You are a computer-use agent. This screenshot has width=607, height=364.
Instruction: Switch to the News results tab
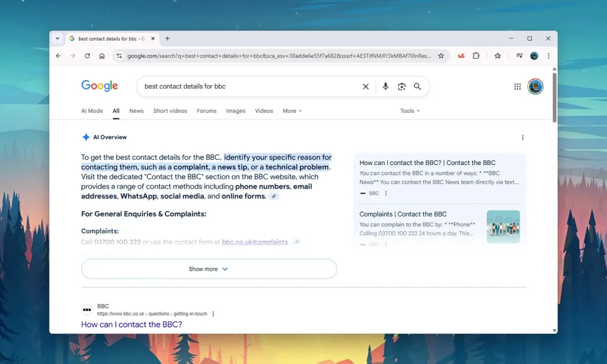pos(137,111)
